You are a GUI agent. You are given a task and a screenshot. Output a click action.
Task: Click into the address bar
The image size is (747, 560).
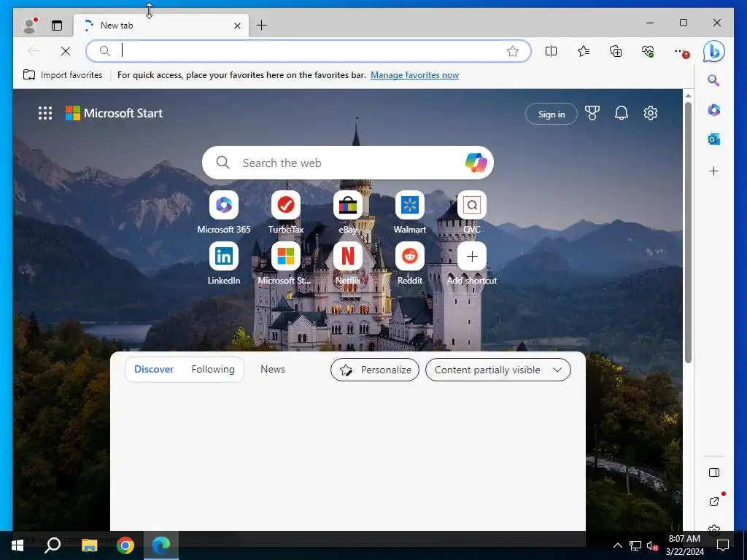309,51
